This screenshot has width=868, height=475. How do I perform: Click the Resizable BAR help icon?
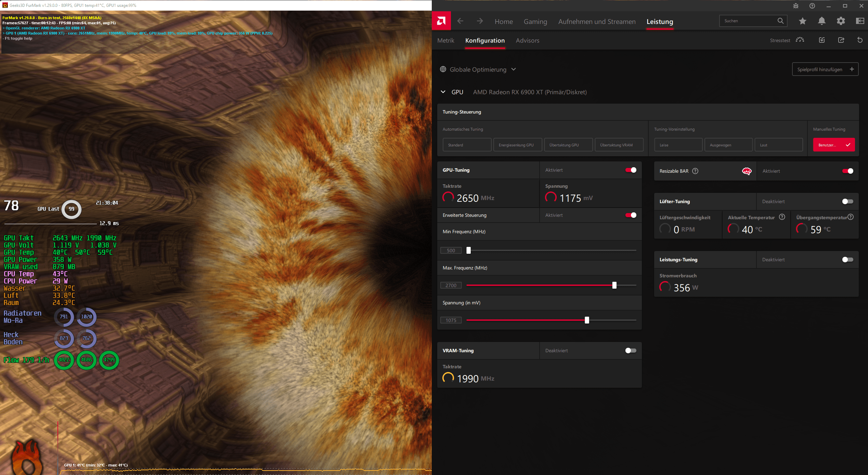tap(695, 171)
